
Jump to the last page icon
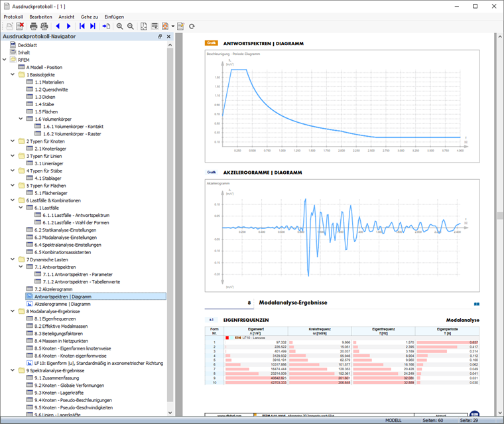pos(93,26)
